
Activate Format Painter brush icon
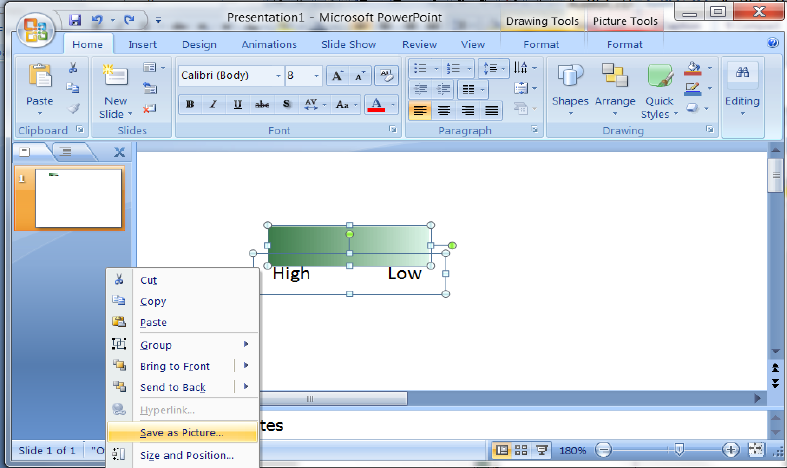click(73, 108)
